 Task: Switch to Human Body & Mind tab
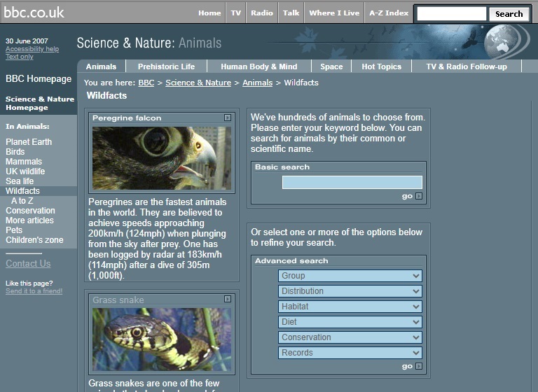pyautogui.click(x=259, y=66)
